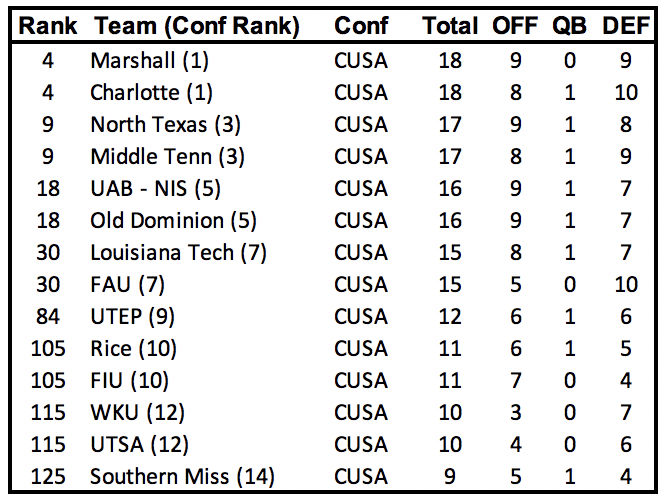Select the Old Dominion (5) team cell
This screenshot has height=500, width=666.
168,221
